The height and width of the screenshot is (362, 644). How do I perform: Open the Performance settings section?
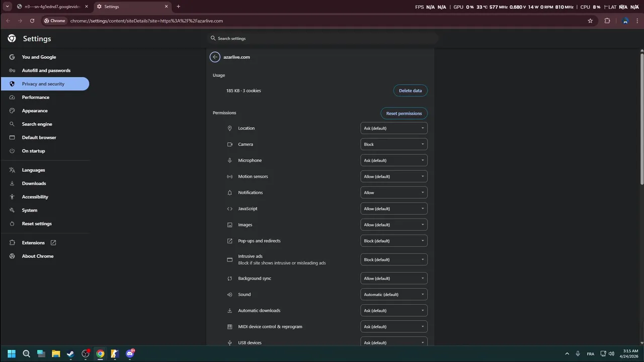tap(35, 97)
